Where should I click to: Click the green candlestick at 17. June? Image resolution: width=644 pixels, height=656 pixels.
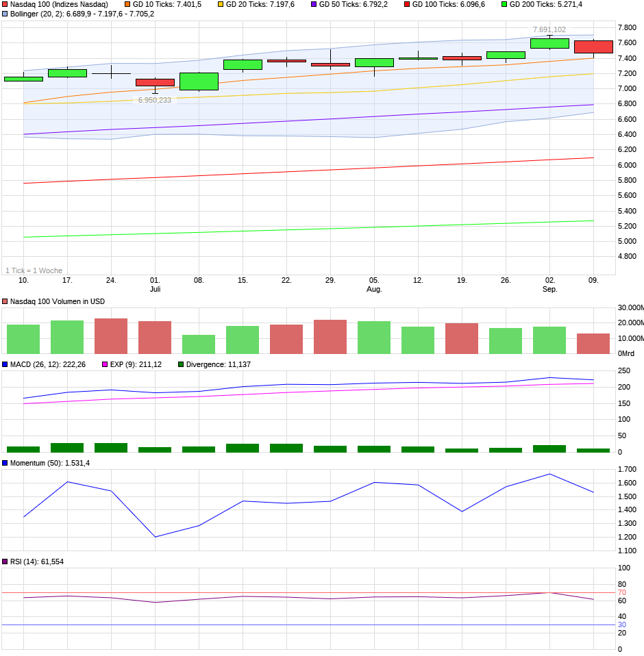coord(67,73)
